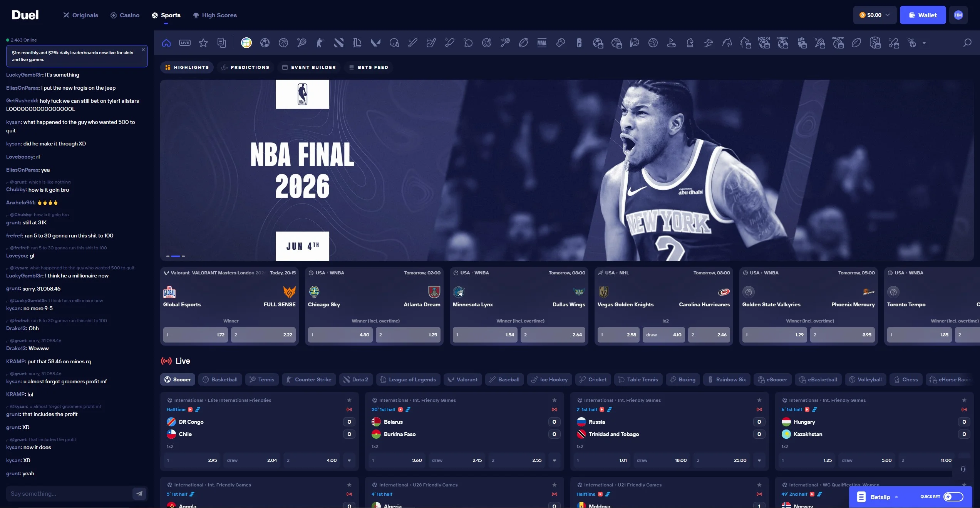Open the Originals nav item
980x508 pixels.
(81, 15)
